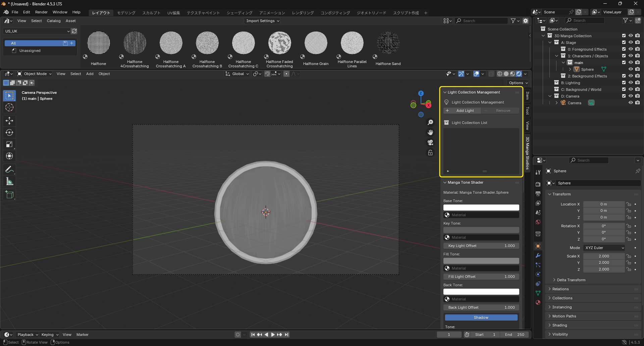Select the Add Cube tool
The image size is (644, 346).
pyautogui.click(x=9, y=194)
